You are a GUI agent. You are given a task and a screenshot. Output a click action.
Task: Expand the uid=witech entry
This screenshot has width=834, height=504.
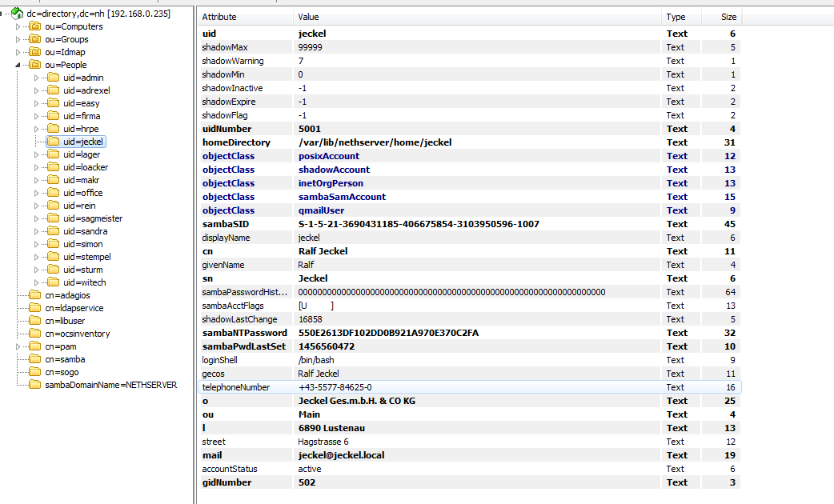point(36,282)
